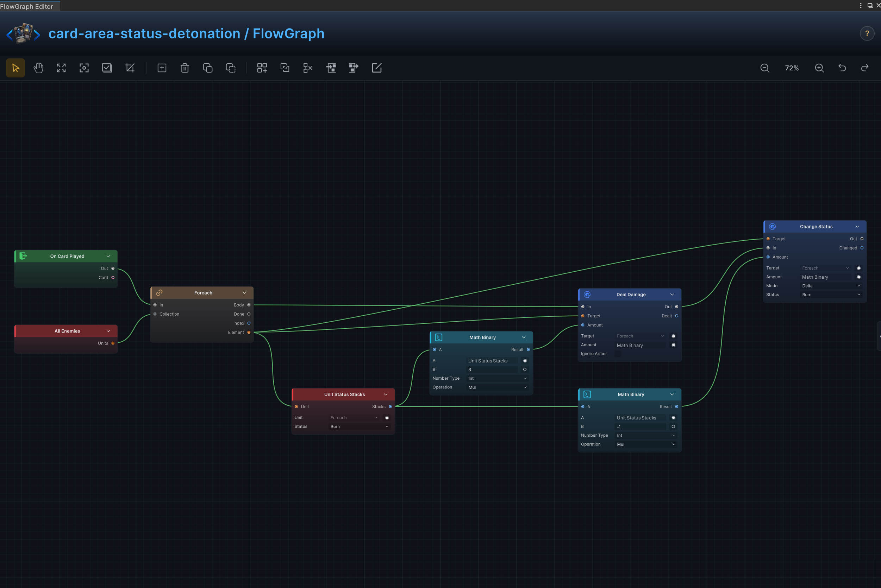Click the crop tool icon

130,68
